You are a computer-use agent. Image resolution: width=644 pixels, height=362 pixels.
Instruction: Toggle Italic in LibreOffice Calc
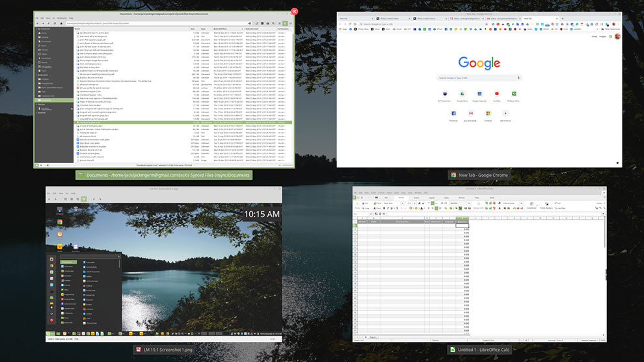(x=388, y=209)
